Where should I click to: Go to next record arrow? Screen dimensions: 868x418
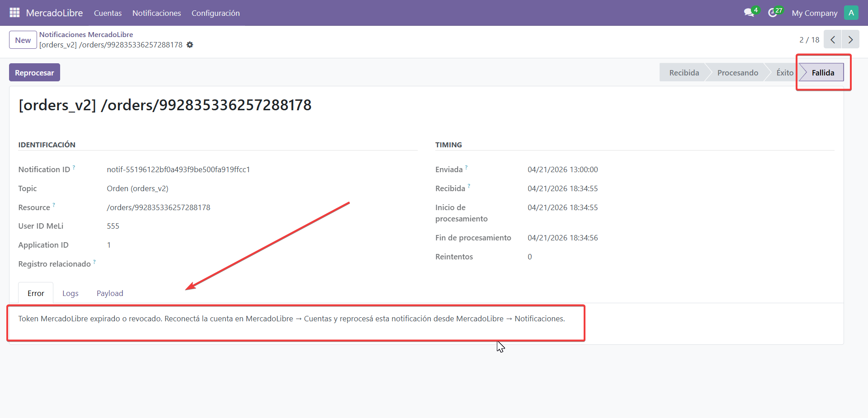(850, 40)
